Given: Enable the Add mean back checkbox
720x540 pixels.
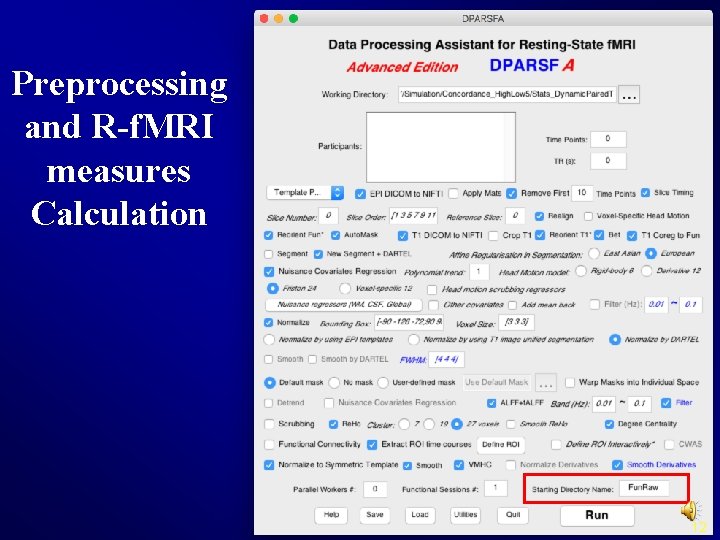Looking at the screenshot, I should 512,305.
